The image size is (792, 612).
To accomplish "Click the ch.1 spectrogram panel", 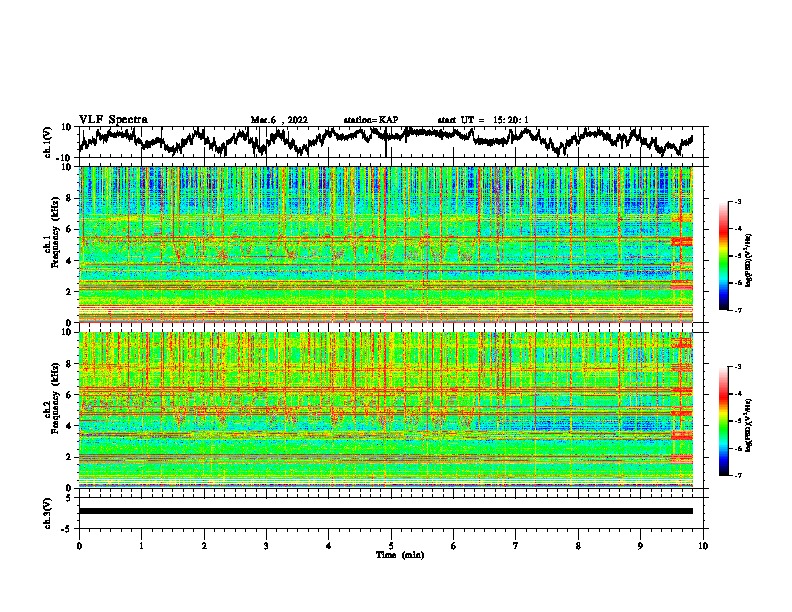I will [x=386, y=244].
